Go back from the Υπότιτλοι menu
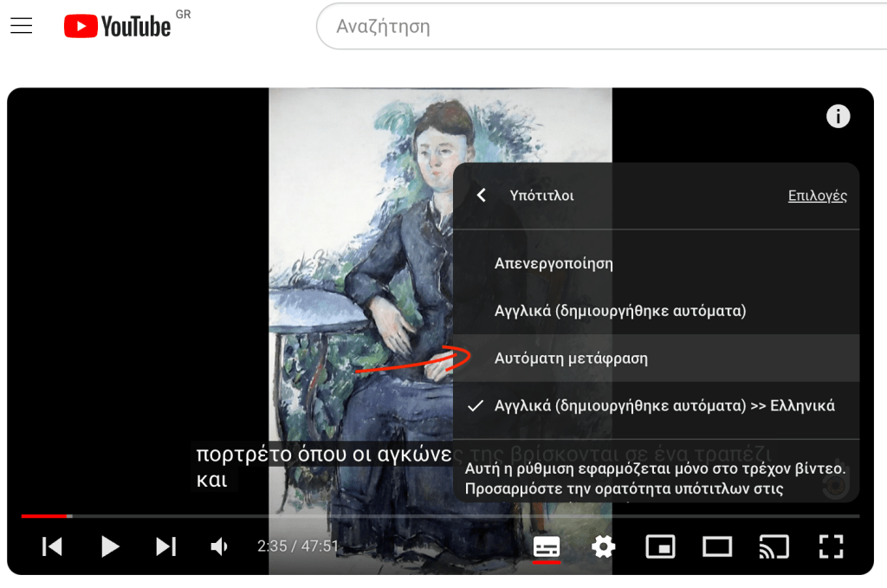The image size is (887, 588). tap(482, 196)
